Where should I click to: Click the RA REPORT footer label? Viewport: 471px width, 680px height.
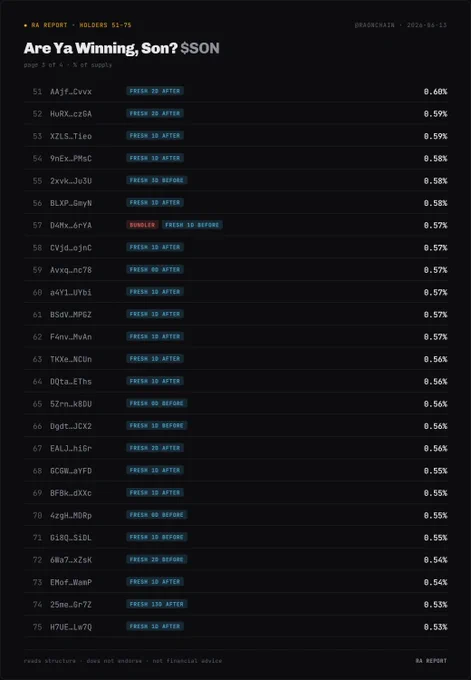tap(431, 660)
